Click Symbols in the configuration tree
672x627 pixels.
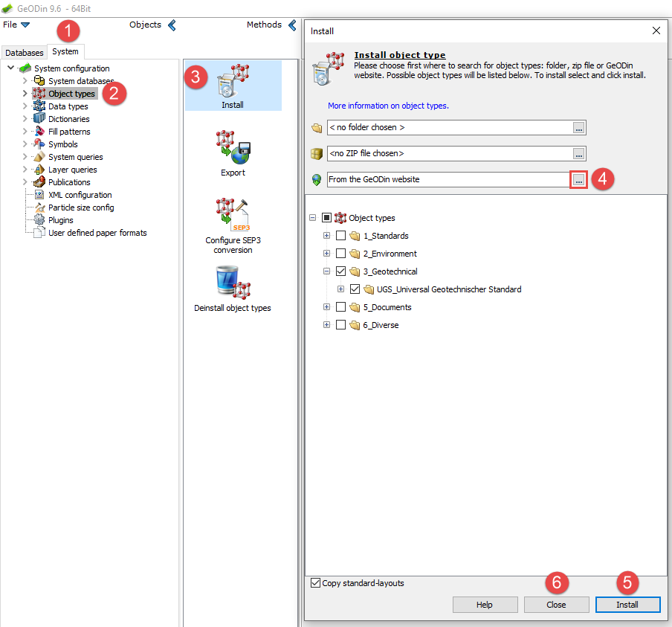[62, 144]
